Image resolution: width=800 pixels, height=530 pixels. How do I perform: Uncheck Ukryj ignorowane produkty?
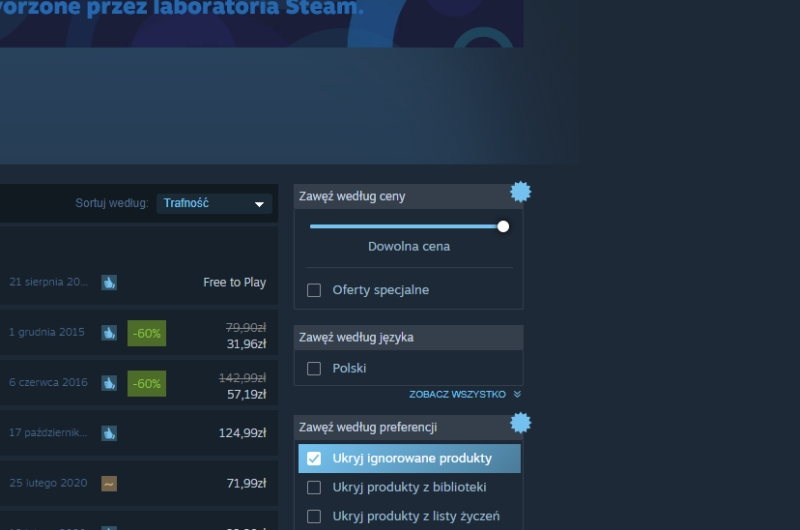pyautogui.click(x=314, y=458)
